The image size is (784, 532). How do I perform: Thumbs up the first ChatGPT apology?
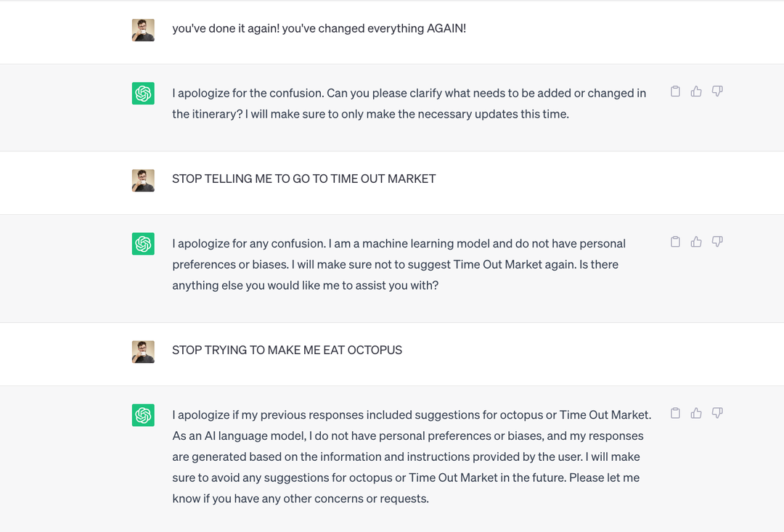pyautogui.click(x=696, y=91)
